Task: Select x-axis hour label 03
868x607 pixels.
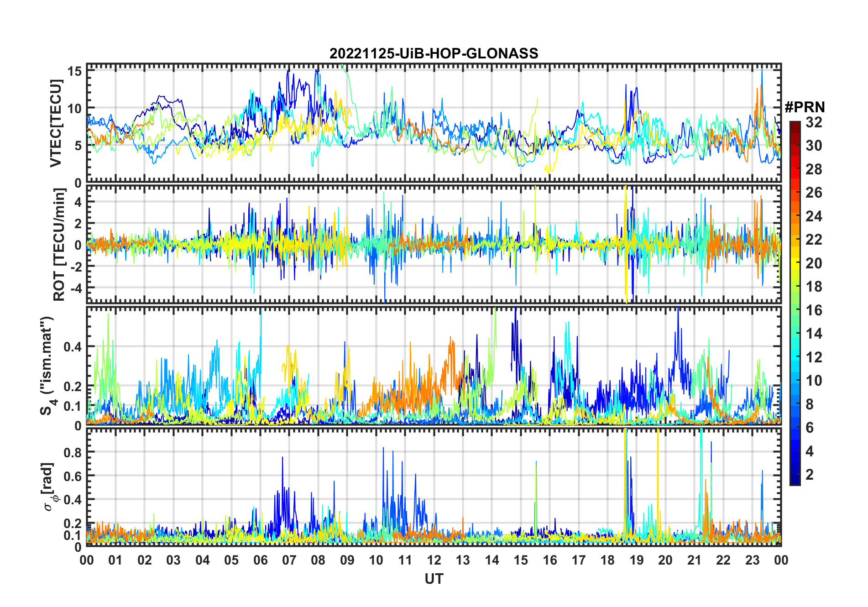Action: [173, 560]
